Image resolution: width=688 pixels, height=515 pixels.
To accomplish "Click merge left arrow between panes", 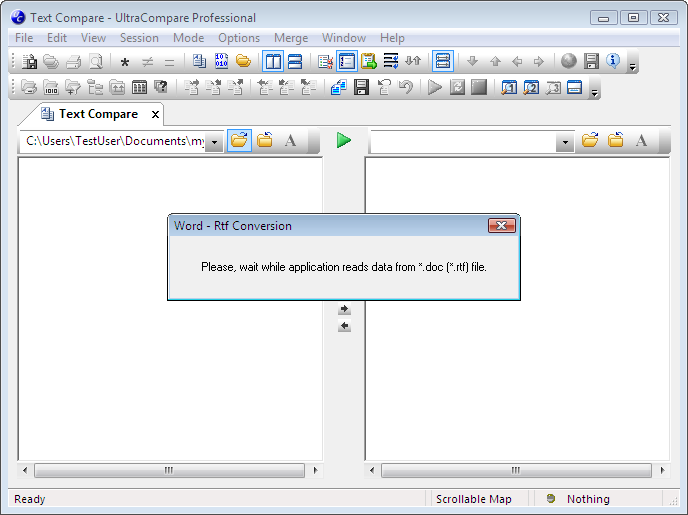I will (344, 326).
